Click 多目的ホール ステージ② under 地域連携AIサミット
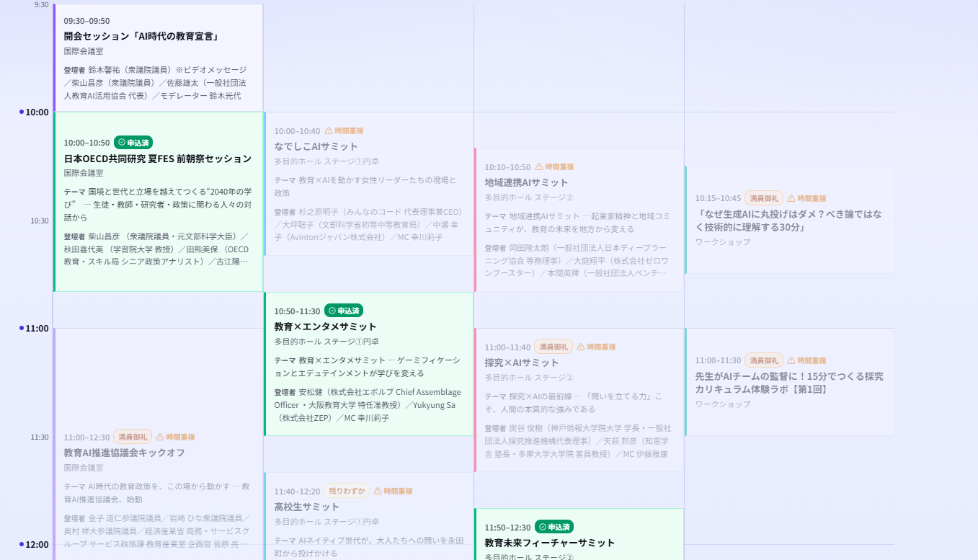Screen dimensions: 978x560 point(529,197)
